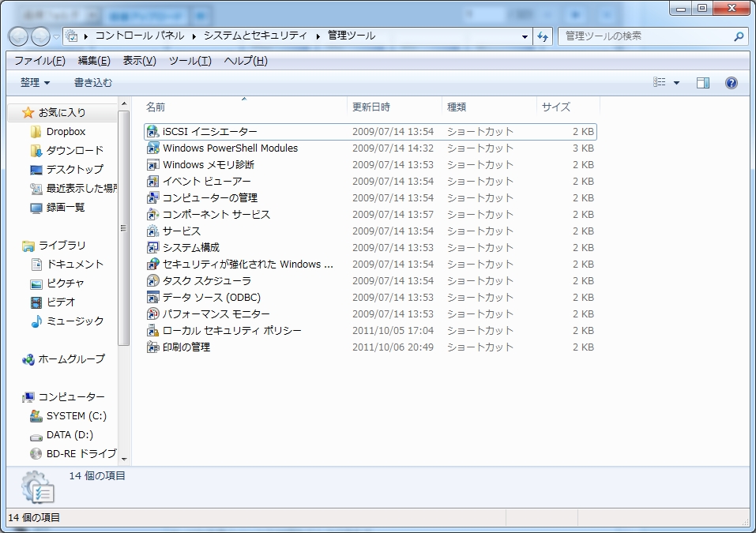
Task: Select the iSCSI イニシエーター shortcut icon
Action: tap(152, 132)
